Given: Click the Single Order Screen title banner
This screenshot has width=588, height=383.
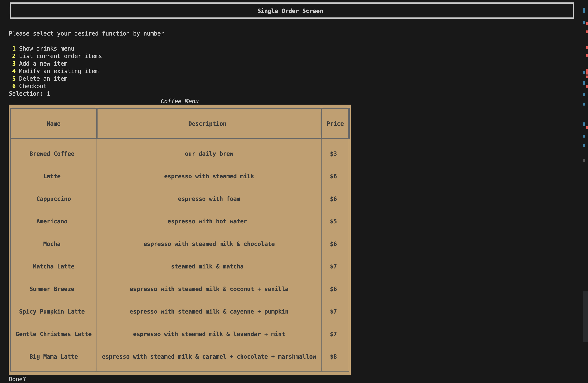Looking at the screenshot, I should coord(290,11).
